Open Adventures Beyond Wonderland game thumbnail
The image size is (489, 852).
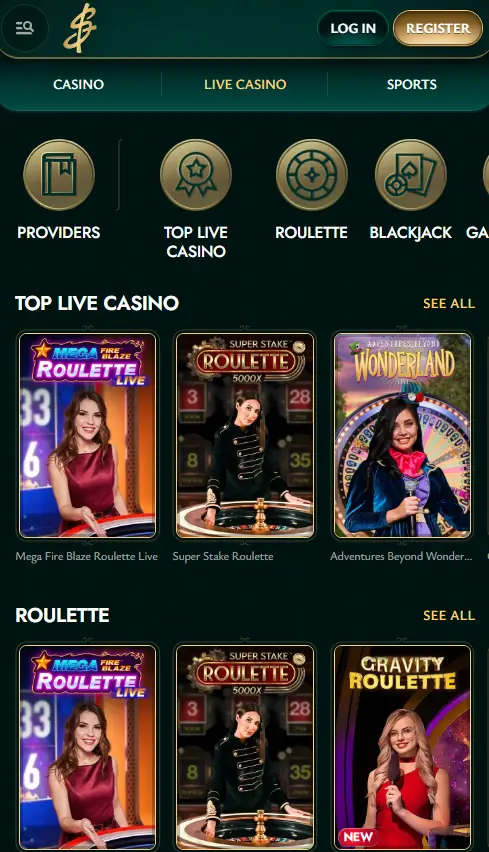click(x=402, y=435)
